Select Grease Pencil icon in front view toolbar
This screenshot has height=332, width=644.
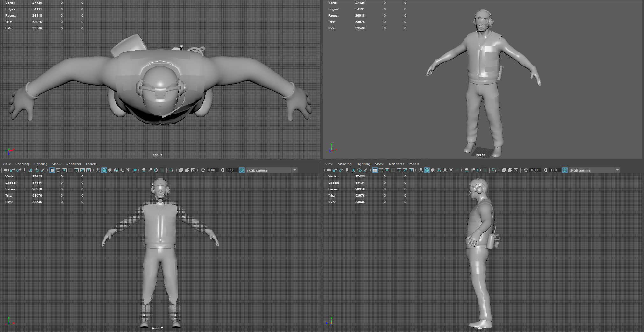click(43, 170)
